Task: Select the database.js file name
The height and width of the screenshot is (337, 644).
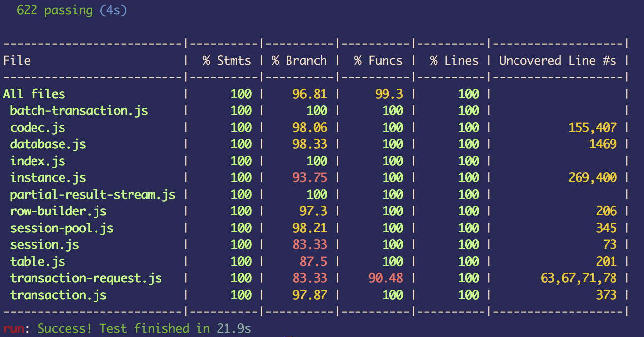Action: pos(48,144)
